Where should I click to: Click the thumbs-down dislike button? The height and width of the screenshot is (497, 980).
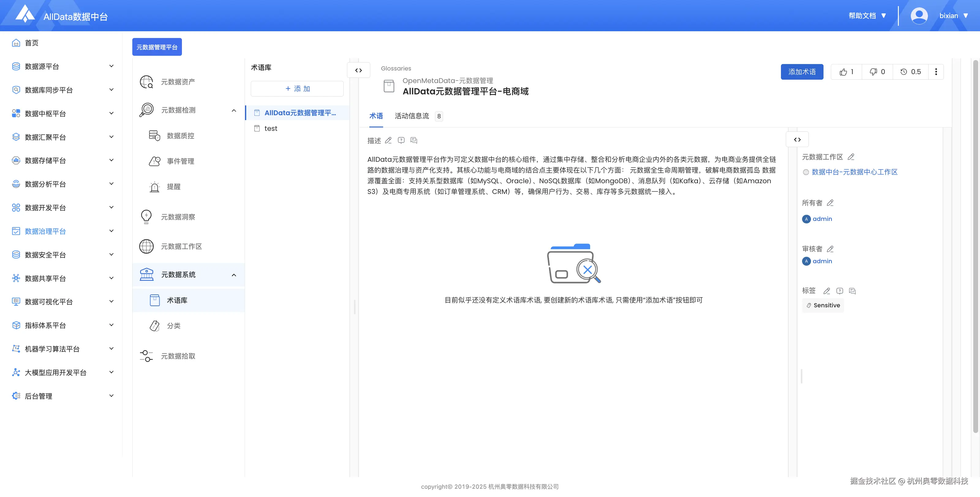(x=877, y=72)
